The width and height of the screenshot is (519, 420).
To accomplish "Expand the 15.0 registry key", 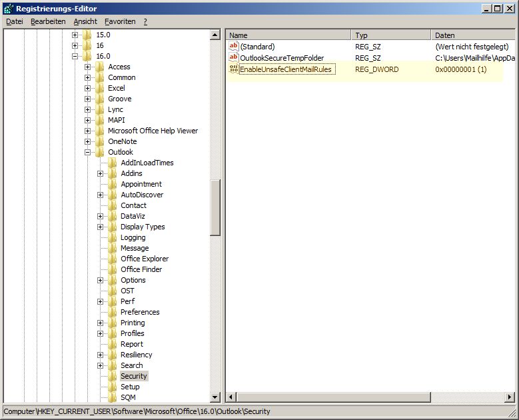I will pyautogui.click(x=75, y=35).
